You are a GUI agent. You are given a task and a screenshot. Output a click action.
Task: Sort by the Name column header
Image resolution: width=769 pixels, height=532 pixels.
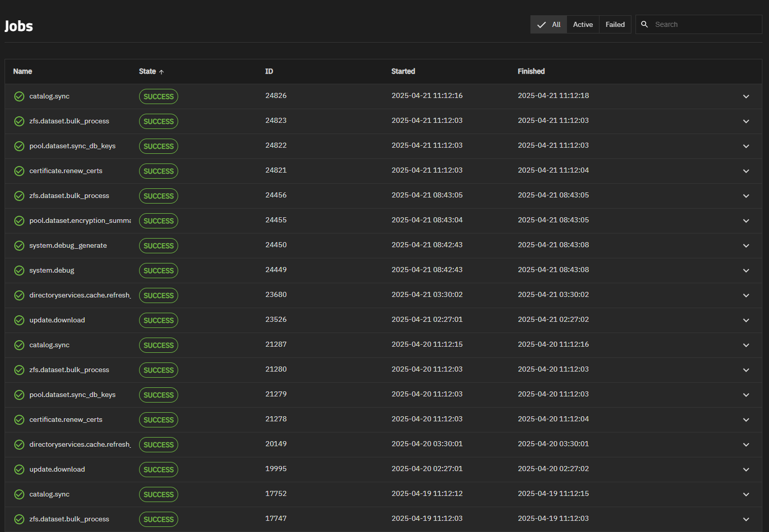coord(22,72)
